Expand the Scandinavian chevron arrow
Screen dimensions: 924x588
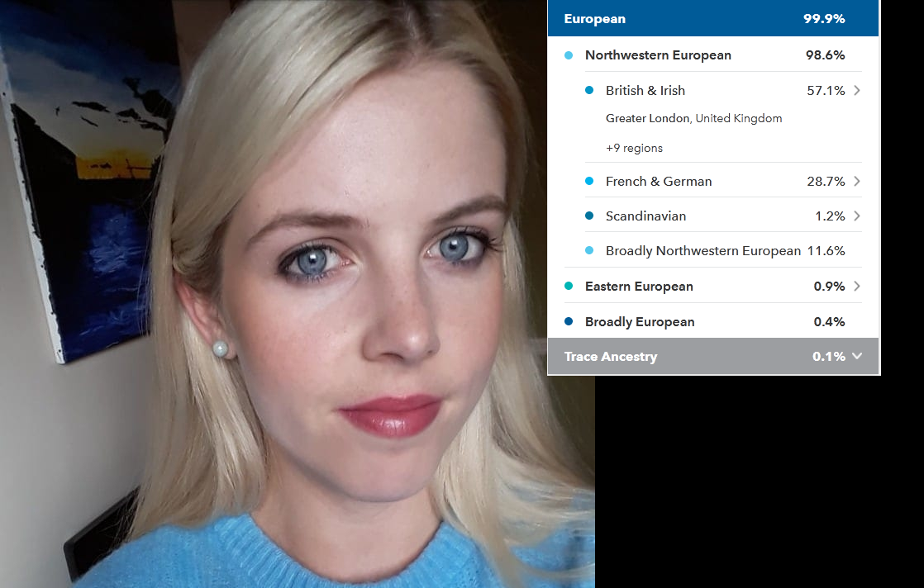click(856, 216)
